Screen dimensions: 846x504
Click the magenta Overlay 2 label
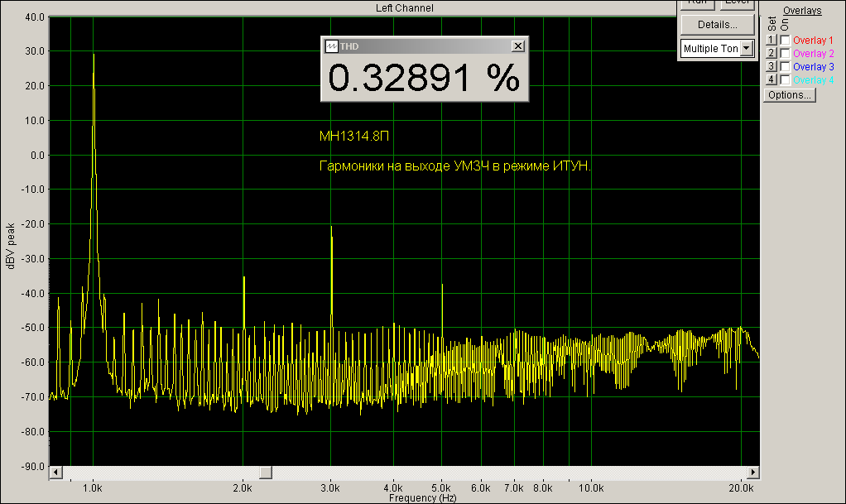(813, 54)
